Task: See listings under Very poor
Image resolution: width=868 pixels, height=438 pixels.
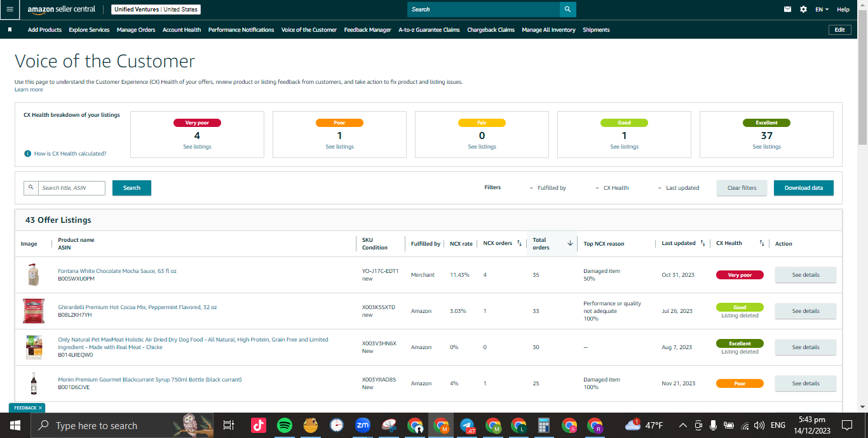Action: [x=197, y=147]
